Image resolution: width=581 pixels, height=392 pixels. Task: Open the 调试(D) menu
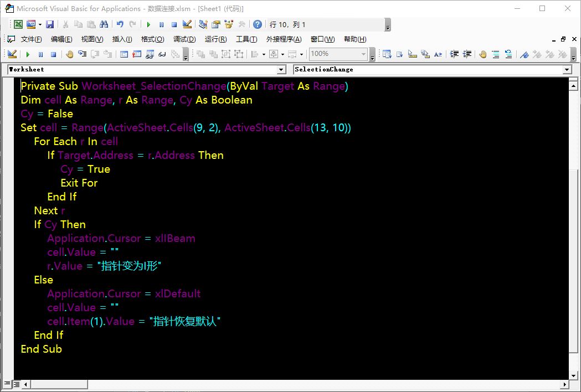point(184,39)
